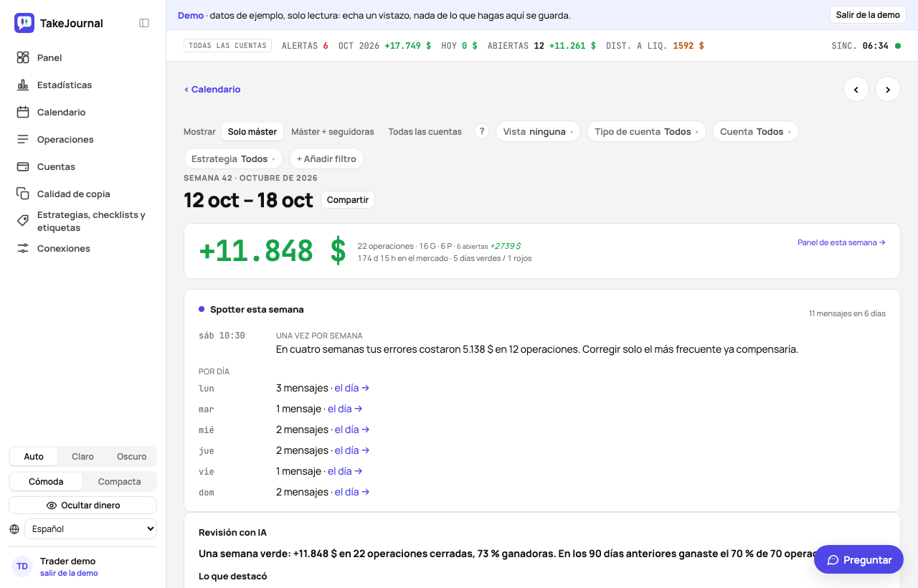This screenshot has height=588, width=918.
Task: Click the TD user avatar
Action: 22,566
